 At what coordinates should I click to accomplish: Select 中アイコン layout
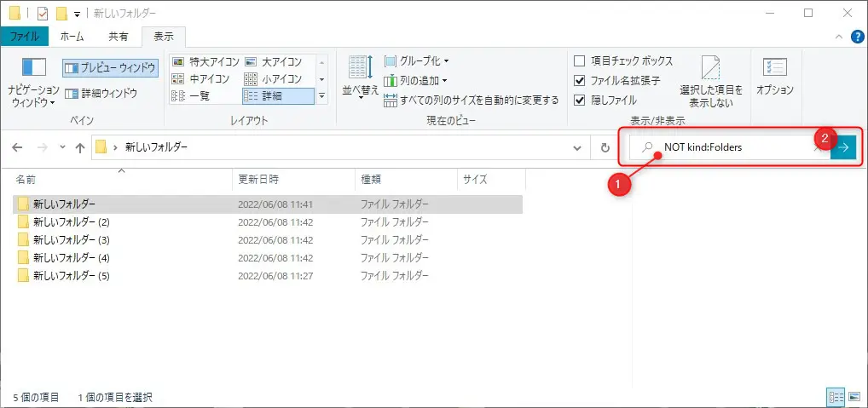pos(201,78)
